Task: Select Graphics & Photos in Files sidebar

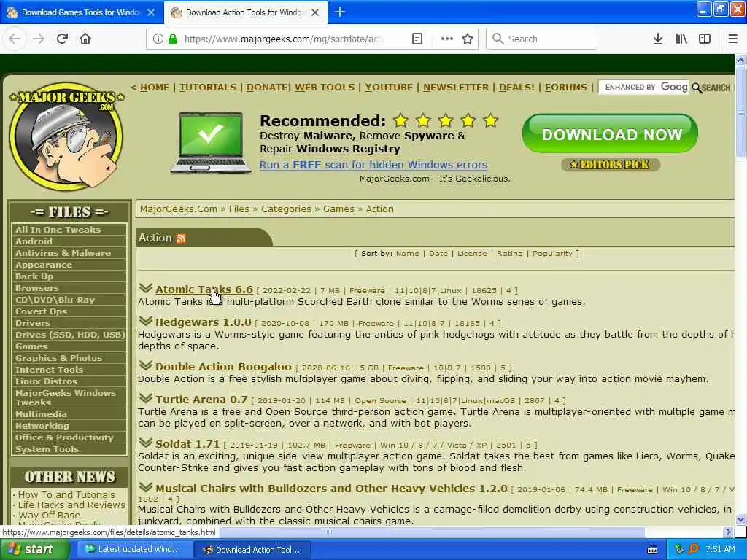Action: coord(58,358)
